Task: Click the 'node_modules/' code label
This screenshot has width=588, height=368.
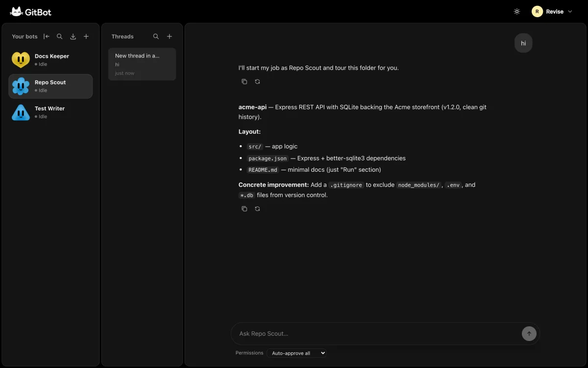Action: pyautogui.click(x=419, y=185)
